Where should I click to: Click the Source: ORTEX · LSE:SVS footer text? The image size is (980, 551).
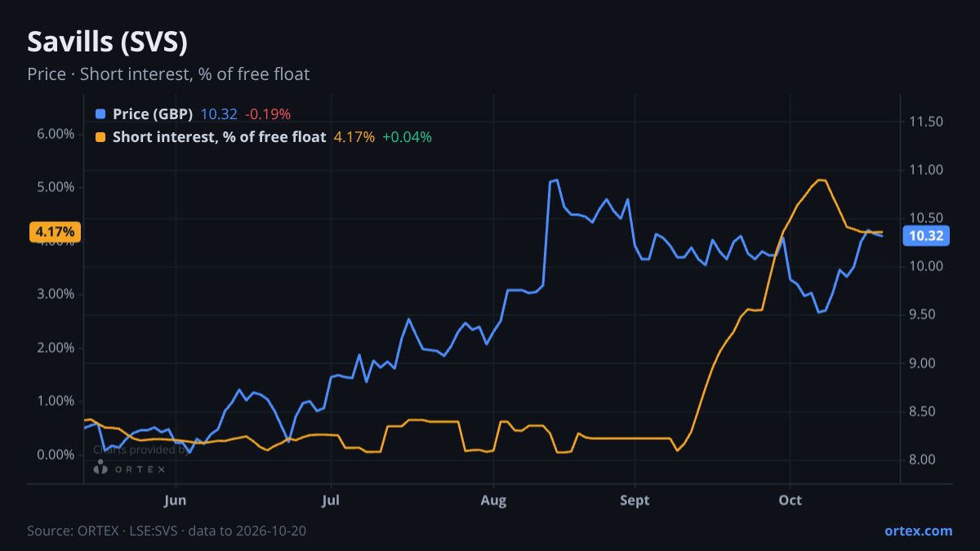(x=167, y=531)
